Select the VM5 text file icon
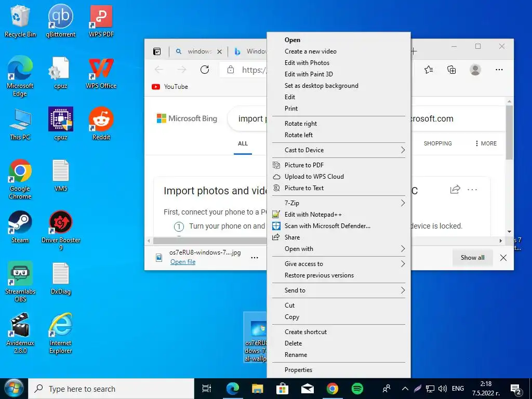 tap(61, 176)
